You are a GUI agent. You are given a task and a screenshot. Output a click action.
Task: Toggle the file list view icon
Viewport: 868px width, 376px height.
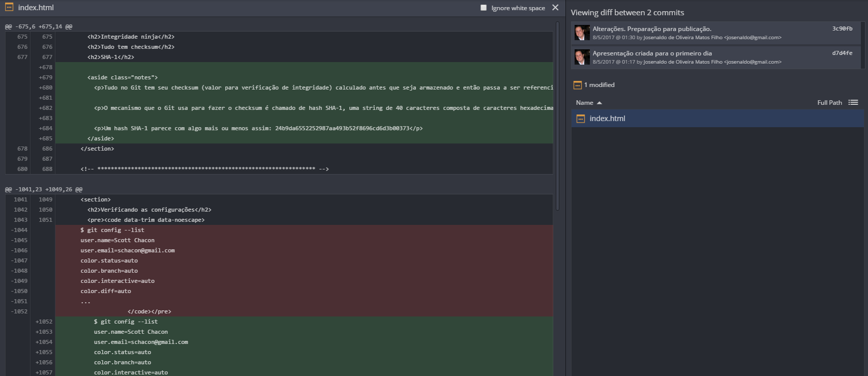pos(853,102)
